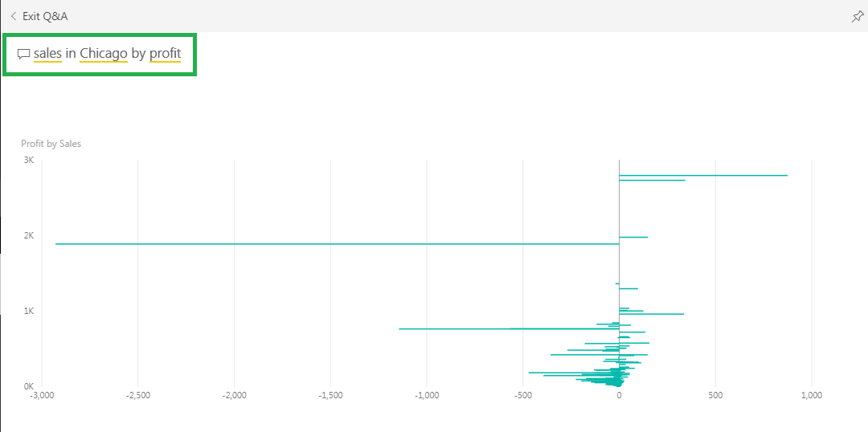
Task: Click the 500 x-axis label
Action: click(x=715, y=396)
